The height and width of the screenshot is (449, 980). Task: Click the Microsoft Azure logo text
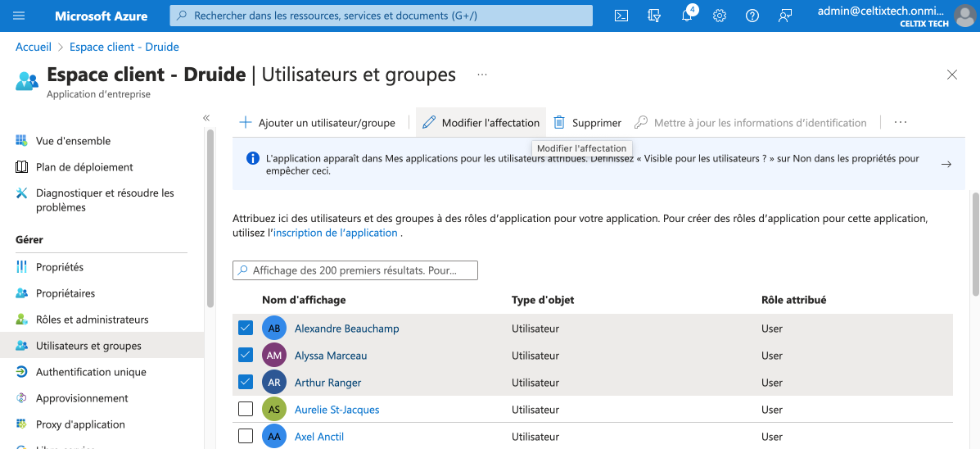click(x=103, y=16)
